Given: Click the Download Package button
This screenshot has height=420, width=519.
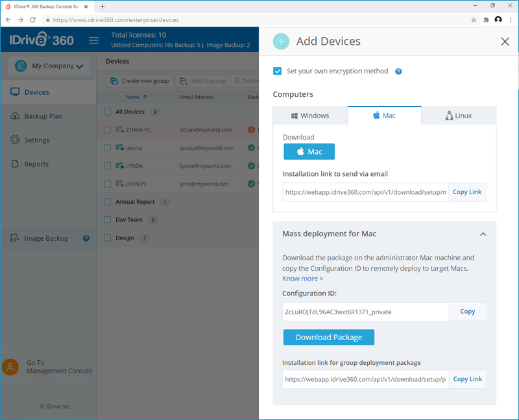Looking at the screenshot, I should click(329, 337).
